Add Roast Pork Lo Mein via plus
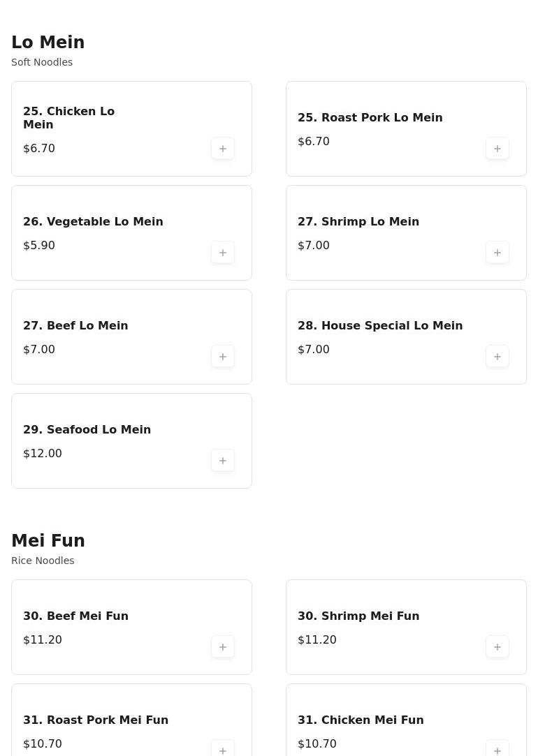Screen dimensions: 538x756 [x=497, y=149]
